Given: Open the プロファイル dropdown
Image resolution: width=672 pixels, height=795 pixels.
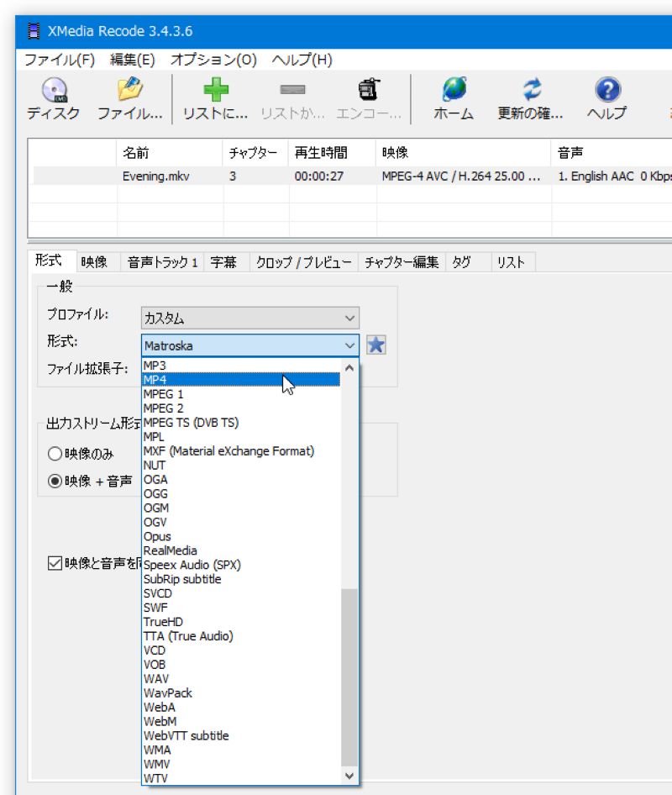Looking at the screenshot, I should click(x=350, y=318).
